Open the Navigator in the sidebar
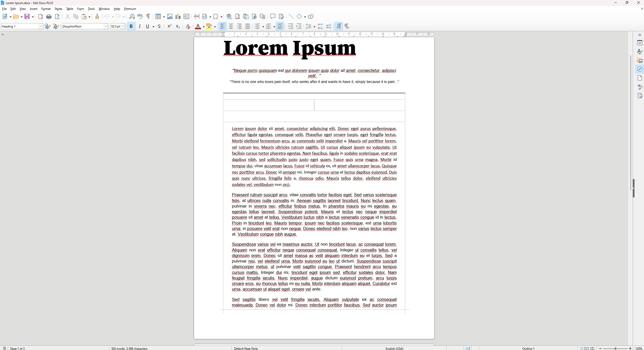Viewport: 644px width, 350px height. pos(640,69)
